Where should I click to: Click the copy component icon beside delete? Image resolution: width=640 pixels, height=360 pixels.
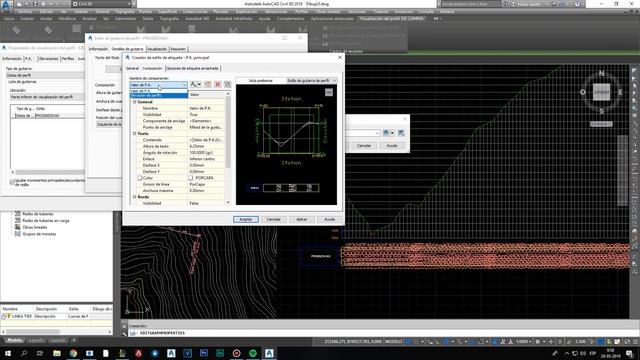(208, 84)
